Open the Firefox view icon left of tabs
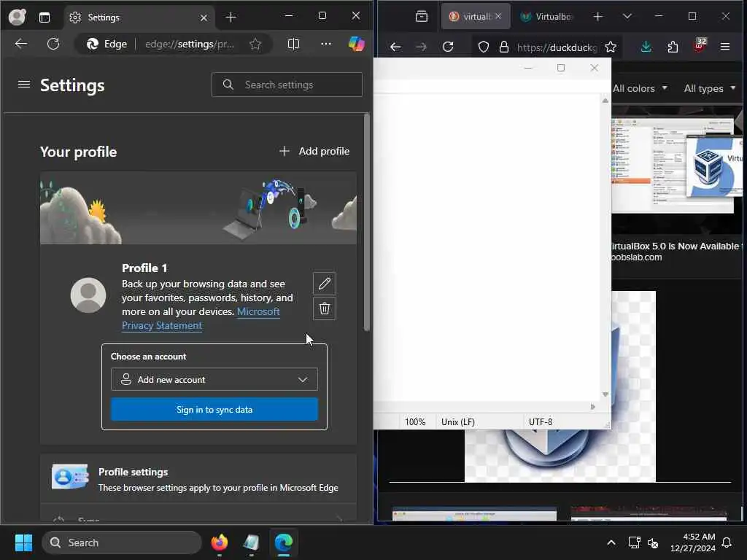The width and height of the screenshot is (747, 560). coord(422,17)
